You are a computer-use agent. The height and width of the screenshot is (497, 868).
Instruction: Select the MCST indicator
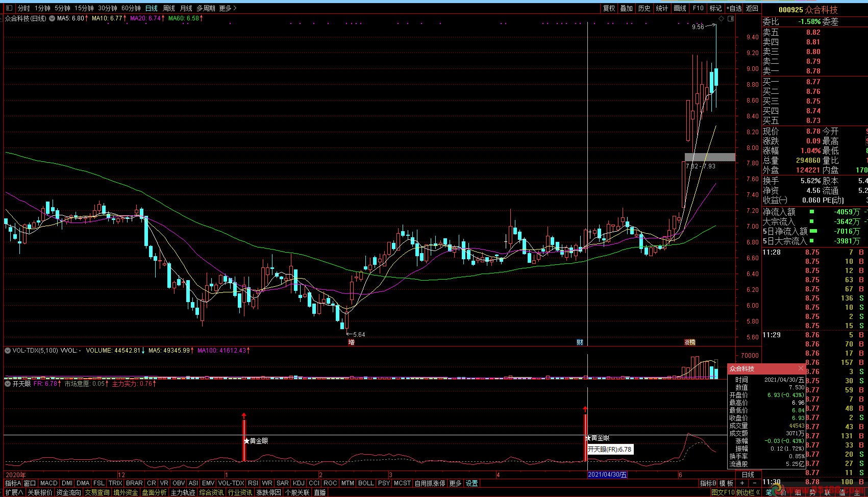point(402,483)
